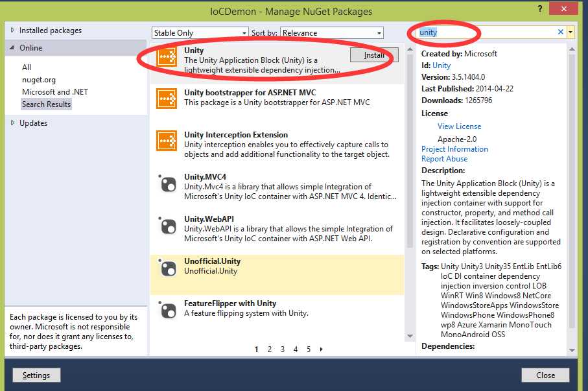The height and width of the screenshot is (391, 588).
Task: Click in the search field containing unity
Action: click(x=486, y=32)
